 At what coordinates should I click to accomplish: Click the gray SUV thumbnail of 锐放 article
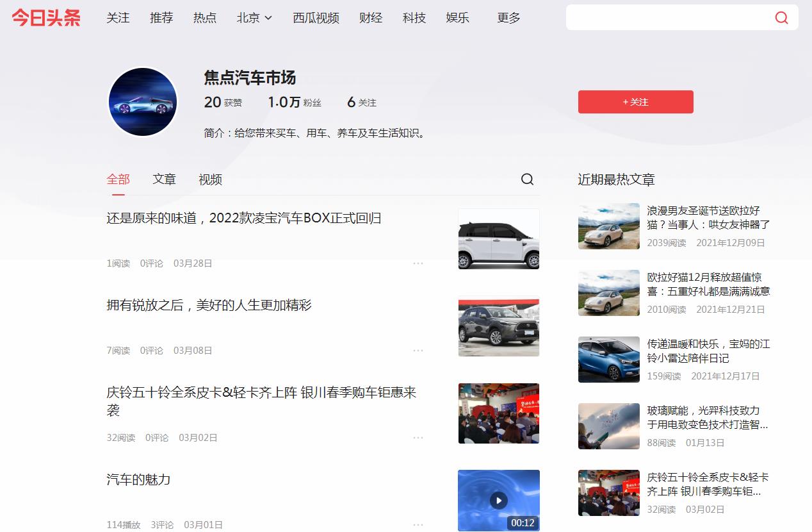[x=499, y=326]
